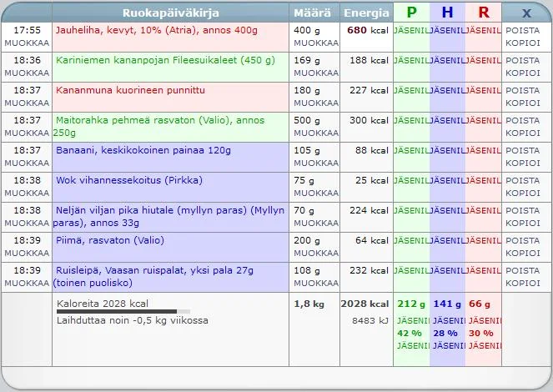Click the x column header
Viewport: 553px width, 392px height.
[x=526, y=13]
